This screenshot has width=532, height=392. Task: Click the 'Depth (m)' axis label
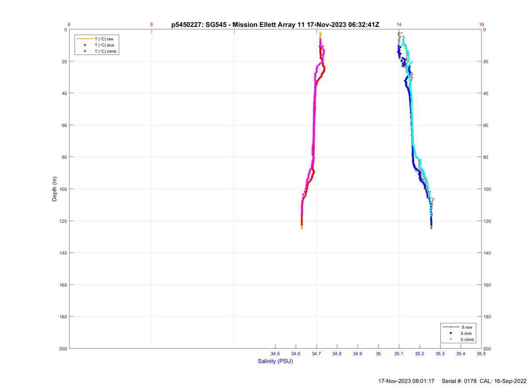click(55, 189)
